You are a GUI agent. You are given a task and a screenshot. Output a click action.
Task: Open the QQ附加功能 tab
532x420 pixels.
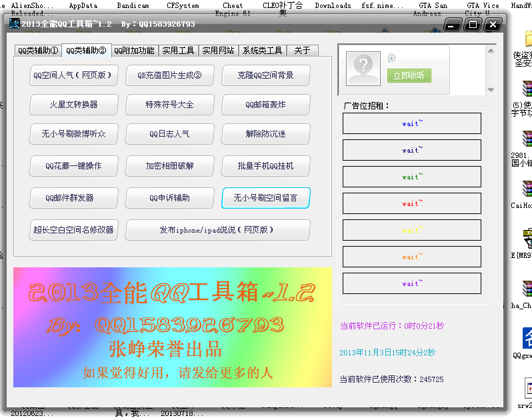[x=135, y=51]
